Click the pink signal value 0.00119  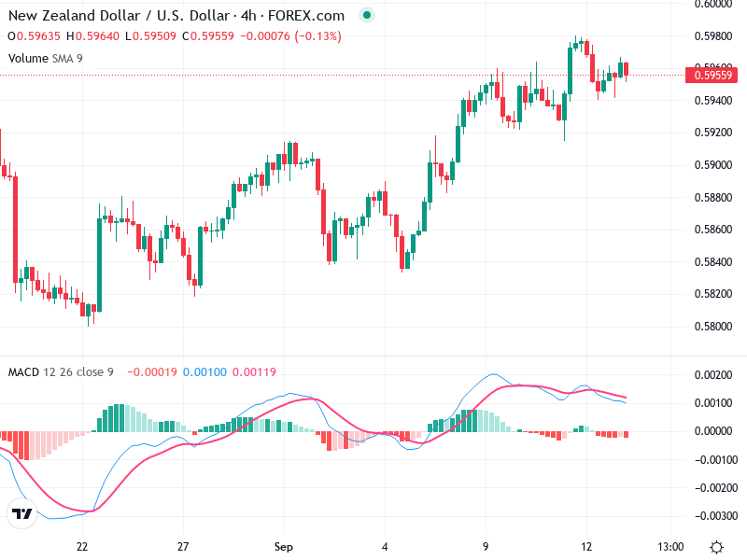pos(254,371)
